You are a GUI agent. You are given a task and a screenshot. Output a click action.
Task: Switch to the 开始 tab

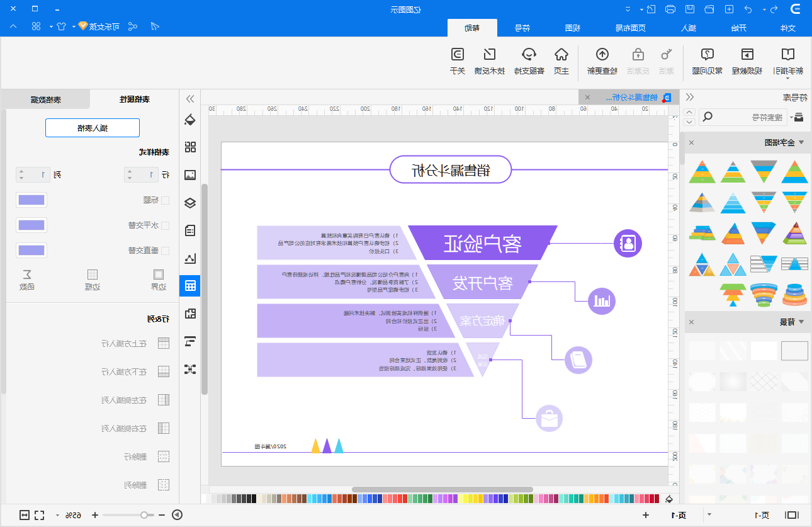coord(738,28)
